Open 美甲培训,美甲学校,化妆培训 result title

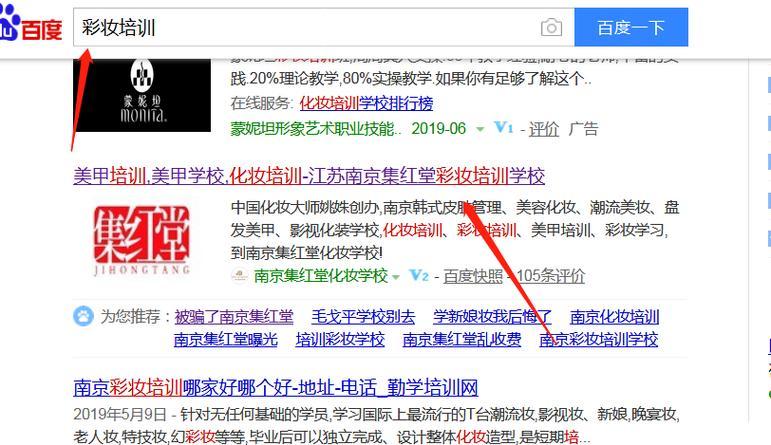click(309, 176)
